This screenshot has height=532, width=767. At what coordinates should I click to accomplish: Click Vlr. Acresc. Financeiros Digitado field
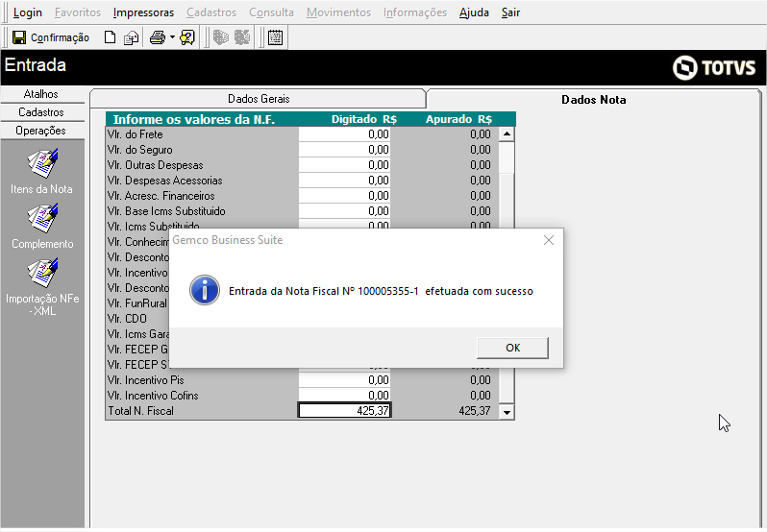point(344,196)
